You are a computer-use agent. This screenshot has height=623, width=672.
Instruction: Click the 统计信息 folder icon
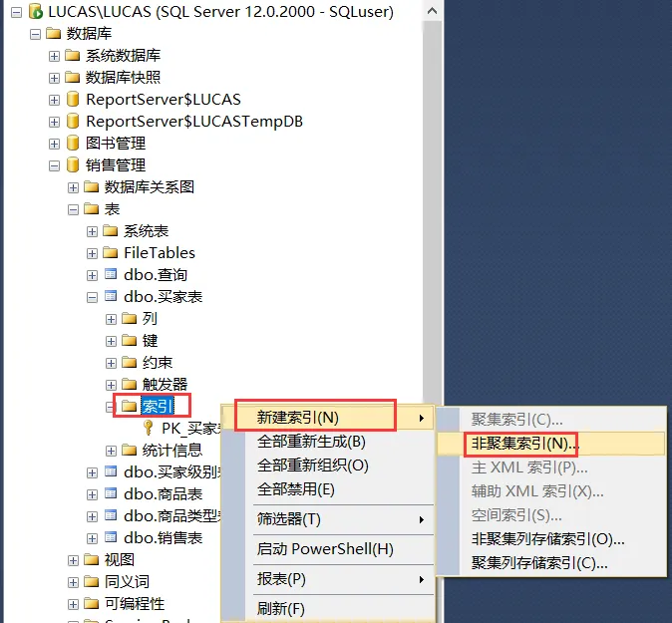click(129, 450)
